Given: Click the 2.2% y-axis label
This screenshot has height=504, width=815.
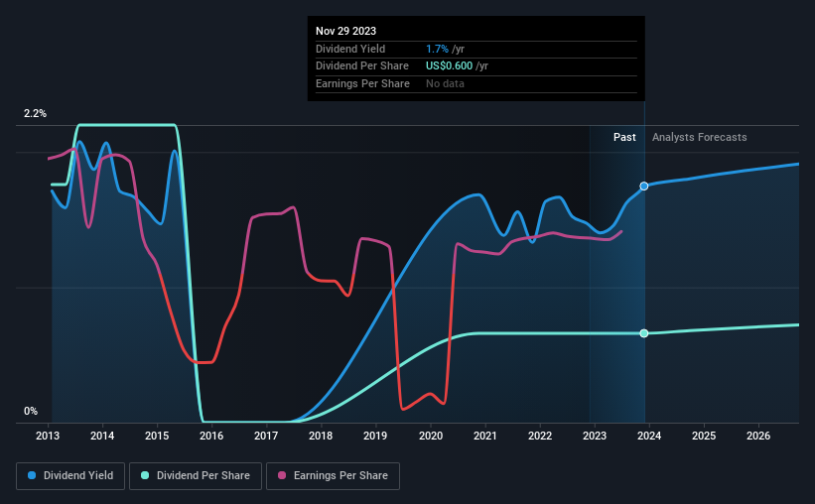Looking at the screenshot, I should pyautogui.click(x=35, y=113).
